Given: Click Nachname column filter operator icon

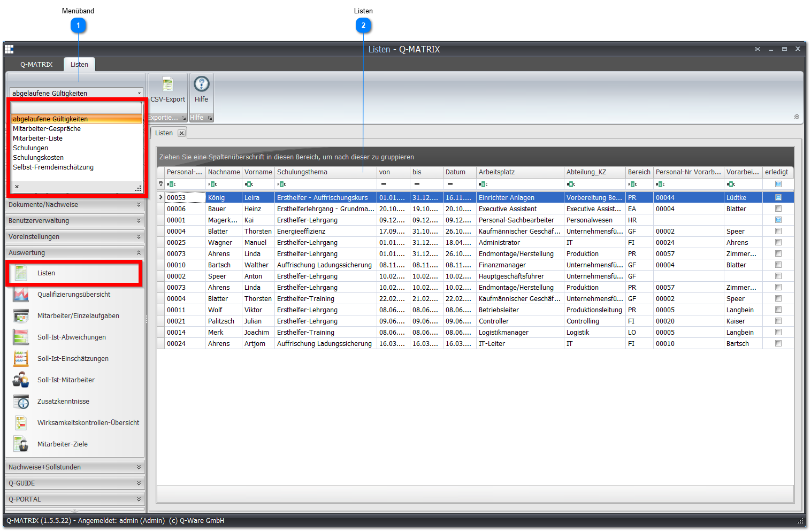Looking at the screenshot, I should 212,184.
